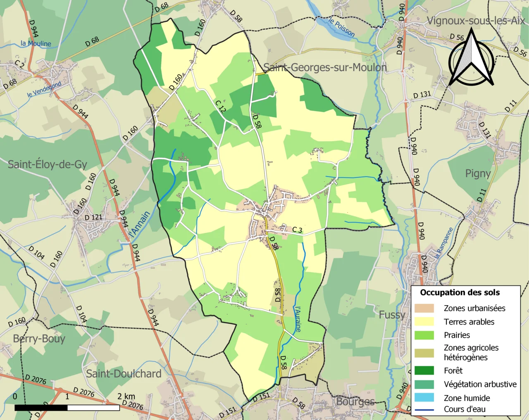
Task: Select the Fussy town label
Action: point(392,315)
